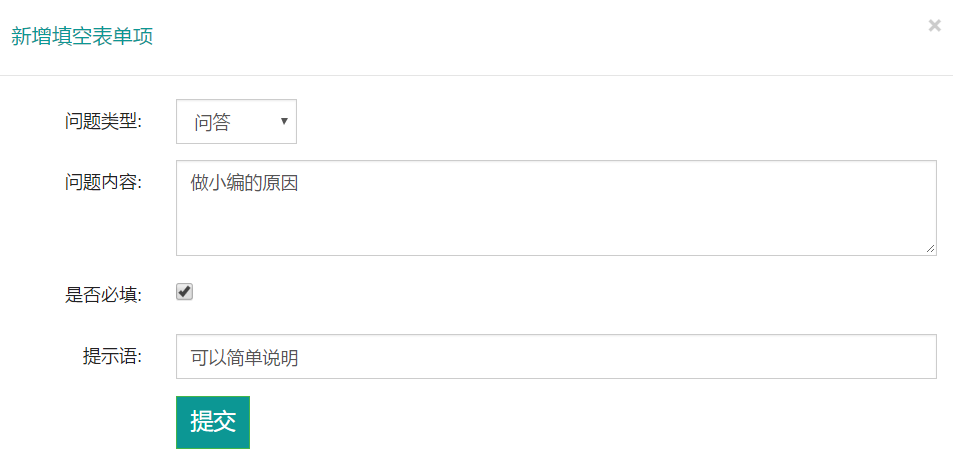Click the 提示语 label
Screen dimensions: 953x473
coord(112,356)
